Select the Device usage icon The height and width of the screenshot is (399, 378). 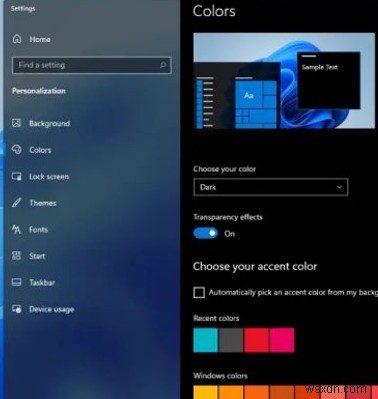pyautogui.click(x=17, y=309)
